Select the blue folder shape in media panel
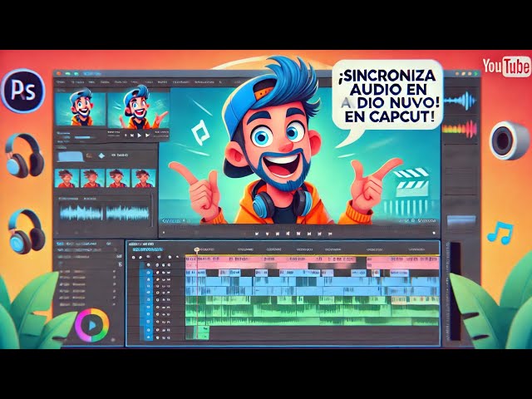 click(x=71, y=156)
